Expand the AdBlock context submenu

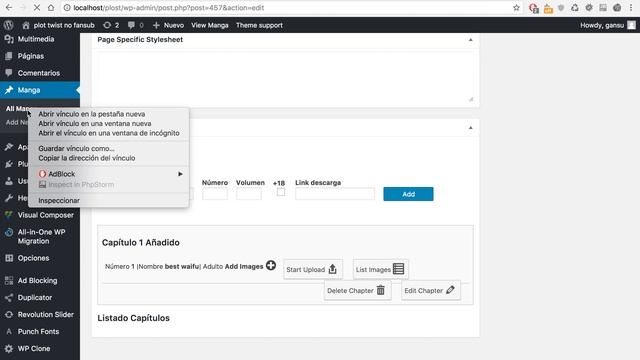(x=109, y=174)
